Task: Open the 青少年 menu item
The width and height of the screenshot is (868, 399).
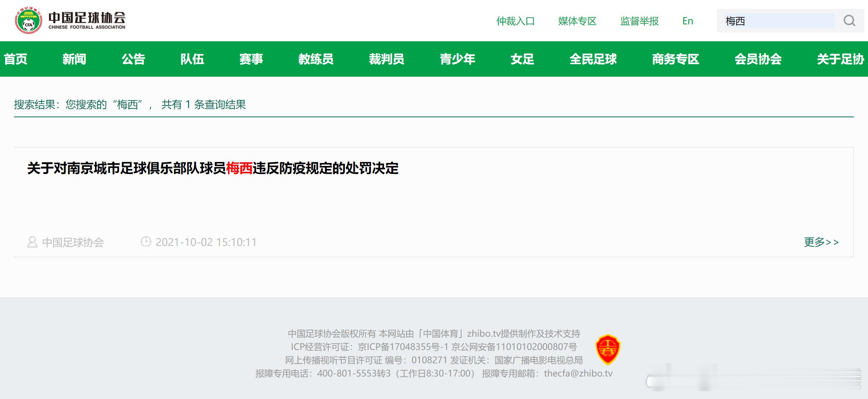Action: [x=458, y=59]
